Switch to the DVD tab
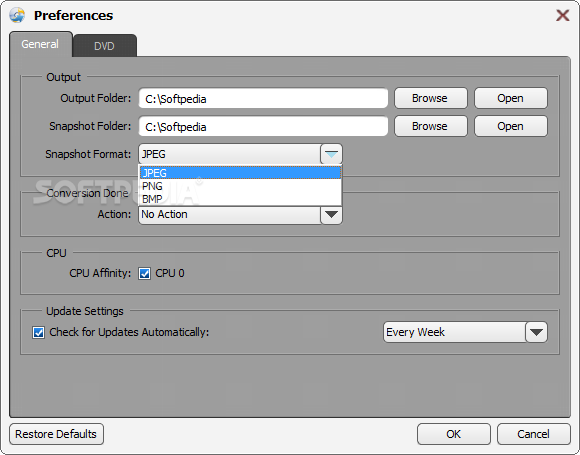 tap(105, 46)
